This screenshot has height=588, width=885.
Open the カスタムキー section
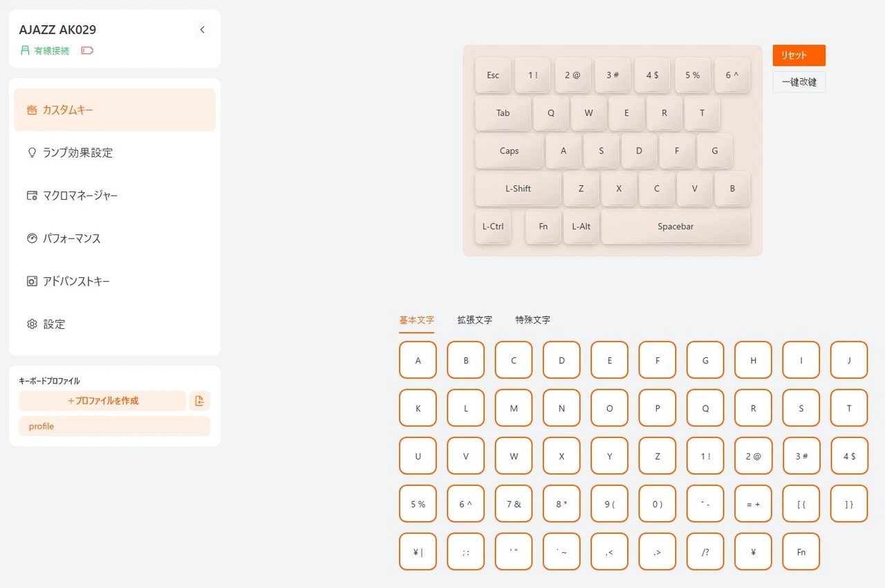click(114, 110)
